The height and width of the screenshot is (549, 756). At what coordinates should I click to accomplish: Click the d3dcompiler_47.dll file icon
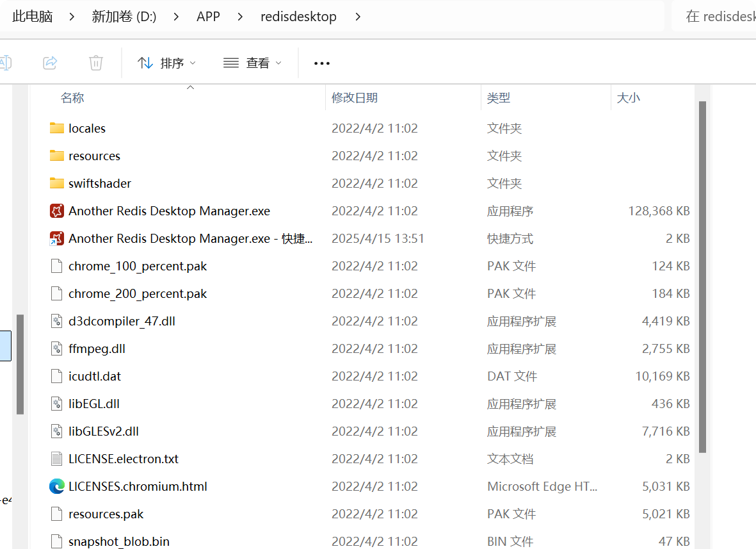(56, 321)
